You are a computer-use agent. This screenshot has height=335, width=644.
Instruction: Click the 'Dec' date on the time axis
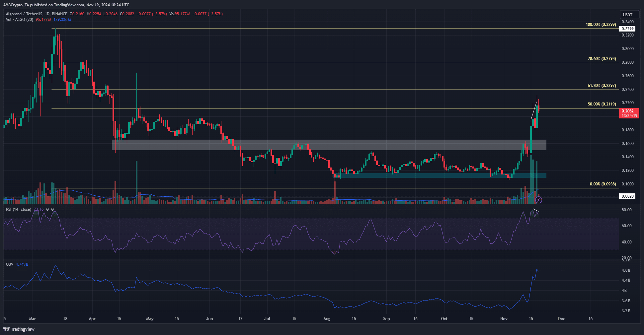tap(562, 319)
